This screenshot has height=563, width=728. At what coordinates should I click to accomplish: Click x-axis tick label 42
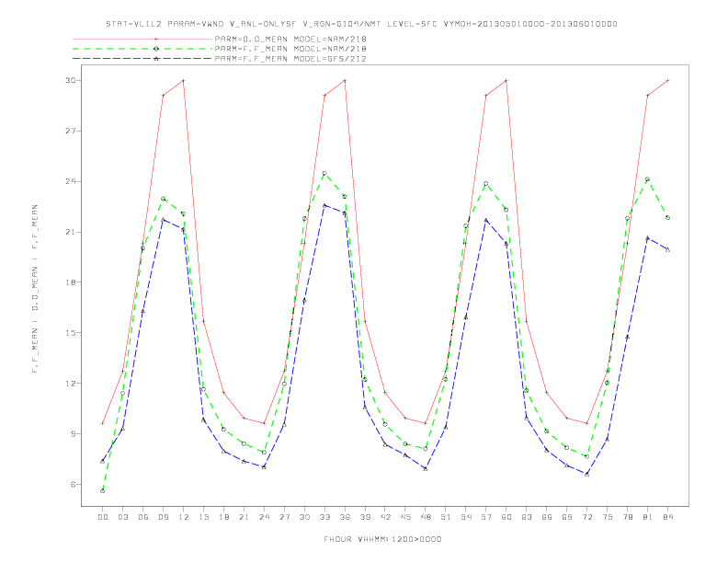(385, 517)
